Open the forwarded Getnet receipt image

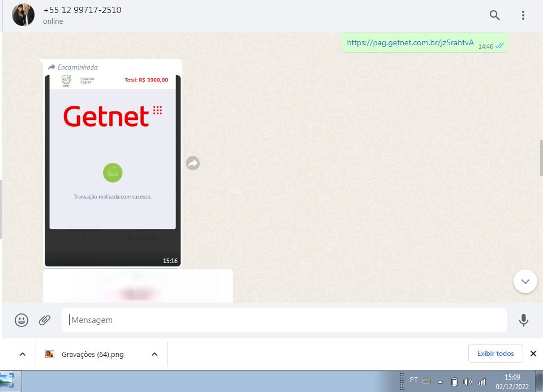(x=113, y=171)
